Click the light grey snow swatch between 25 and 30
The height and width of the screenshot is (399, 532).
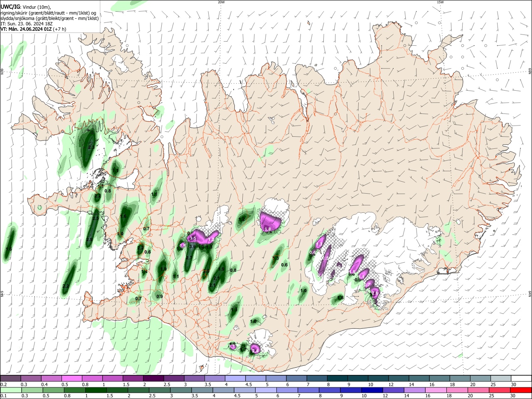point(501,379)
